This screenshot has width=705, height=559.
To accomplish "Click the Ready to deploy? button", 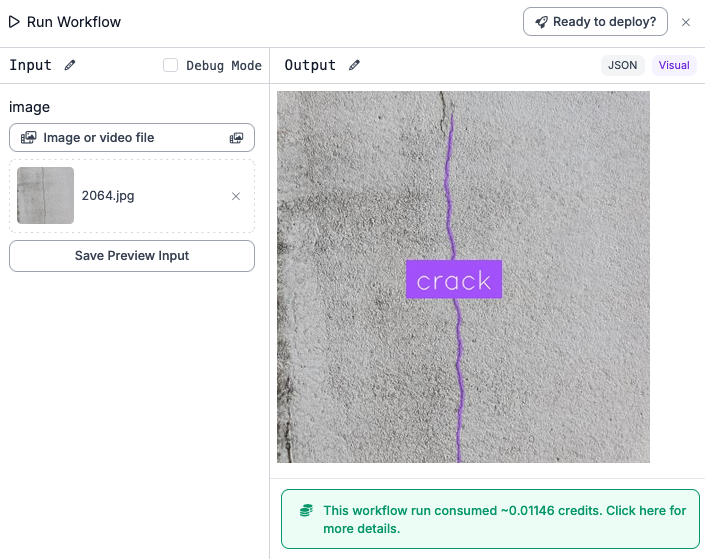I will [x=595, y=21].
